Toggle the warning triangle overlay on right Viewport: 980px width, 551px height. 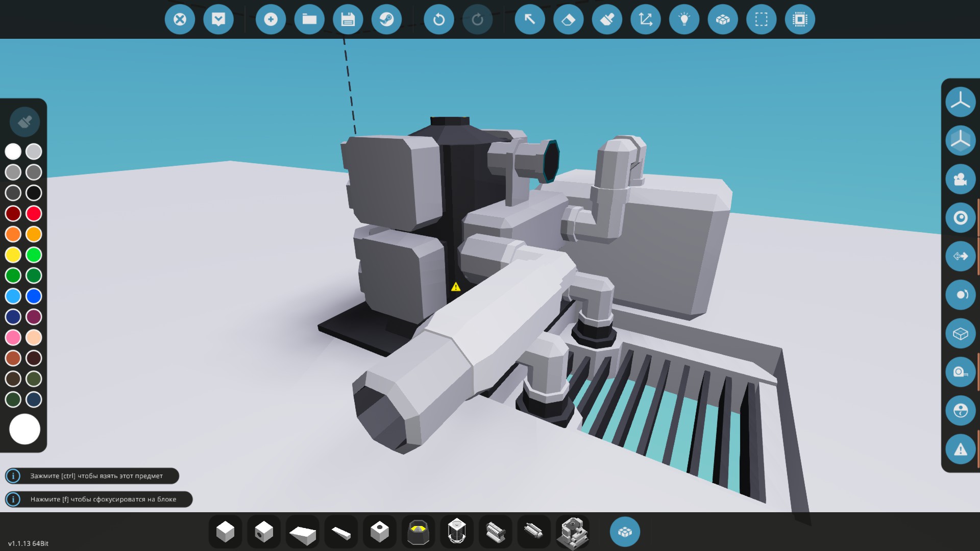coord(960,449)
